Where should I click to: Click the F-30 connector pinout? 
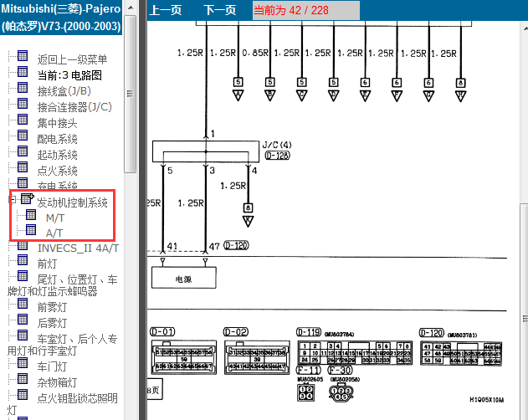341,393
